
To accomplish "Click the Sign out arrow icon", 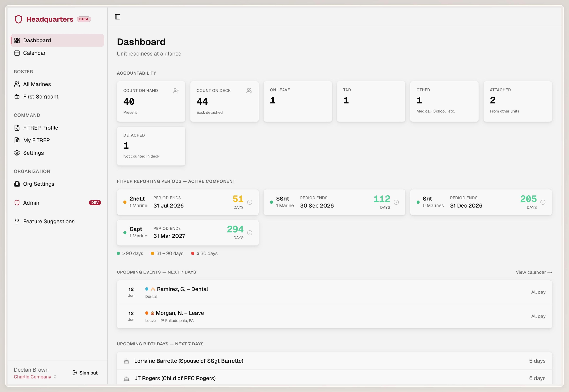I will click(75, 373).
